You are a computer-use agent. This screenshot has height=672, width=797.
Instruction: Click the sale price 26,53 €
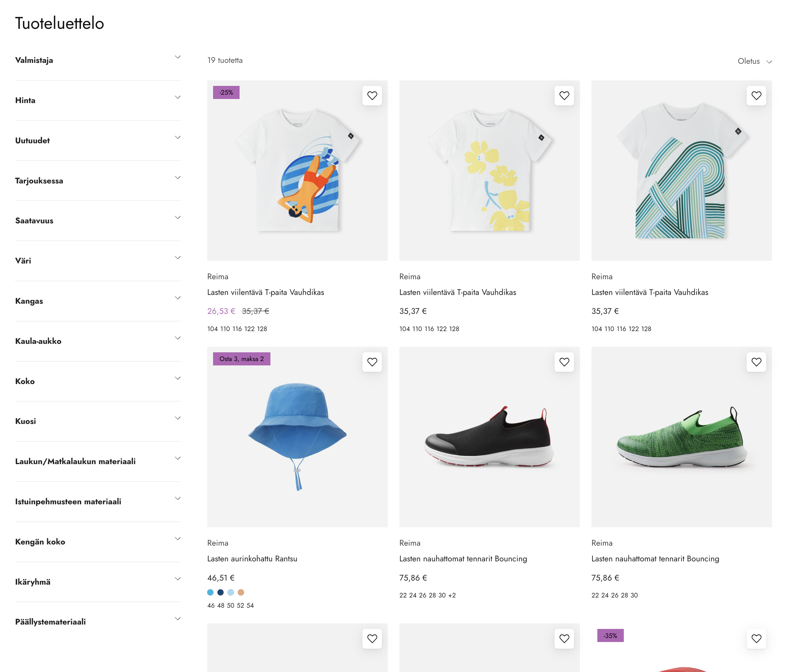click(221, 311)
